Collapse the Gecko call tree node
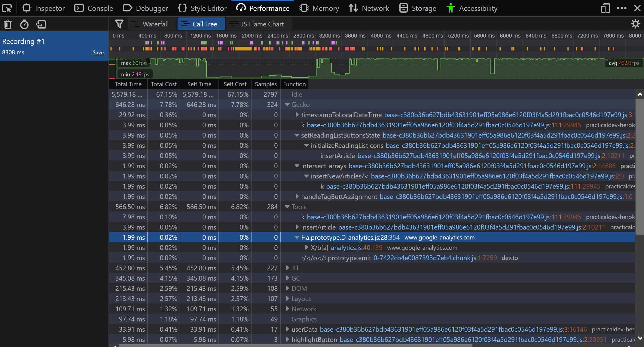This screenshot has width=644, height=347. click(287, 105)
